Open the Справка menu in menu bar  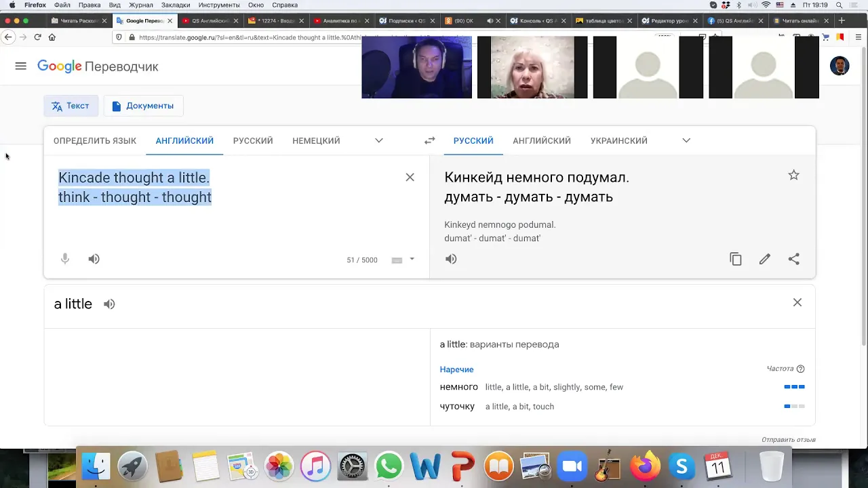tap(285, 5)
